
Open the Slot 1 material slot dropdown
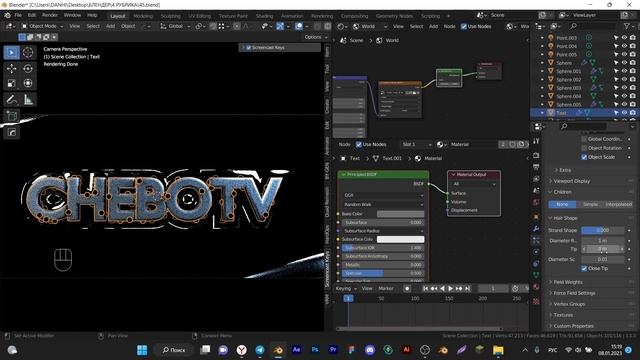(416, 144)
